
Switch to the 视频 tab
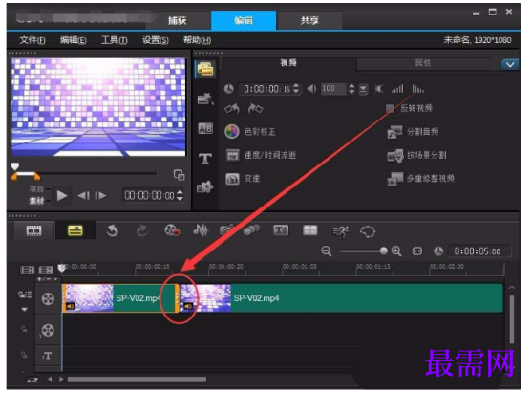coord(288,63)
